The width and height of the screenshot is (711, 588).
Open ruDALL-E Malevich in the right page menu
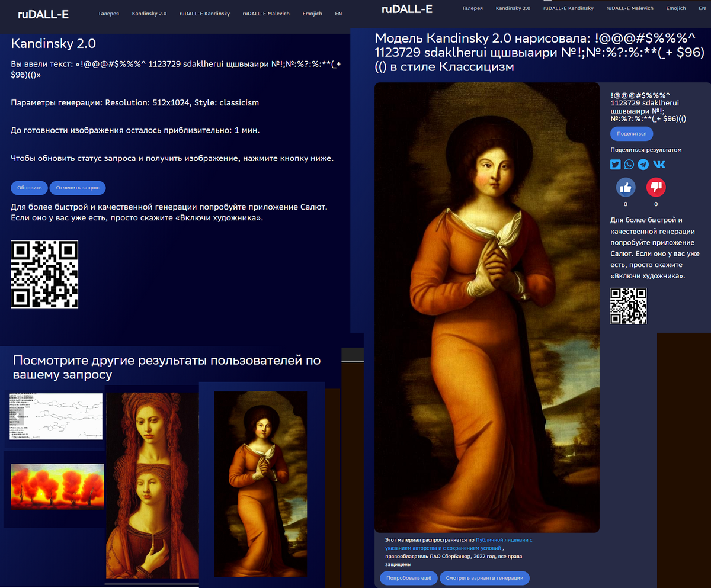(630, 8)
